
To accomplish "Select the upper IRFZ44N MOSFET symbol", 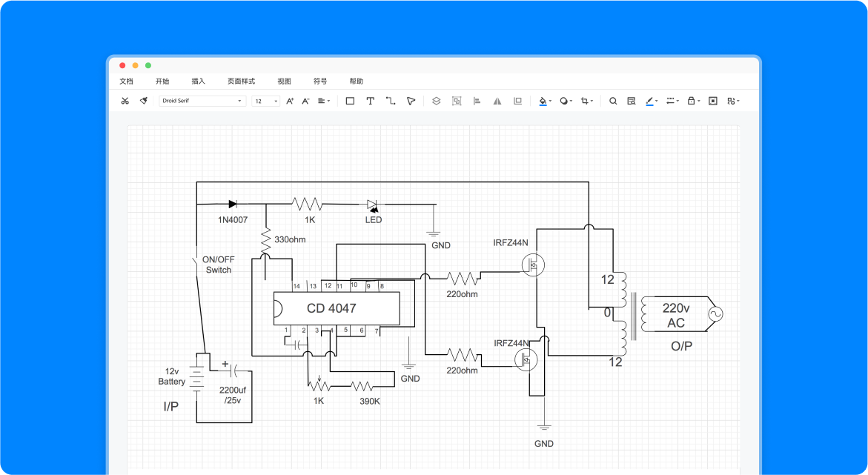I will click(x=533, y=265).
